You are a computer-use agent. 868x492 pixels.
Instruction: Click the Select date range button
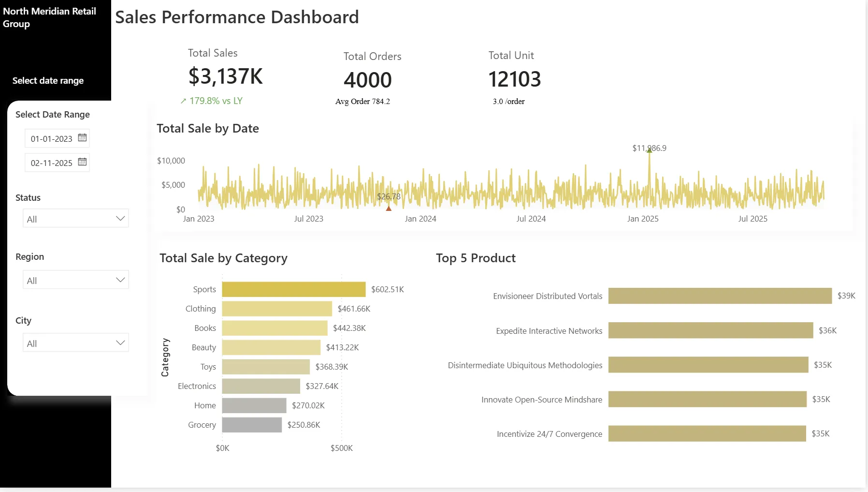click(48, 80)
